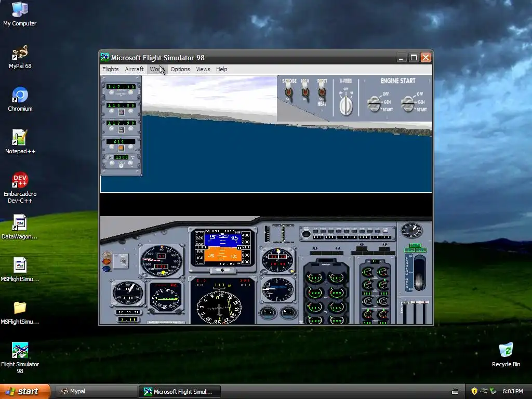Open the Options menu

180,69
